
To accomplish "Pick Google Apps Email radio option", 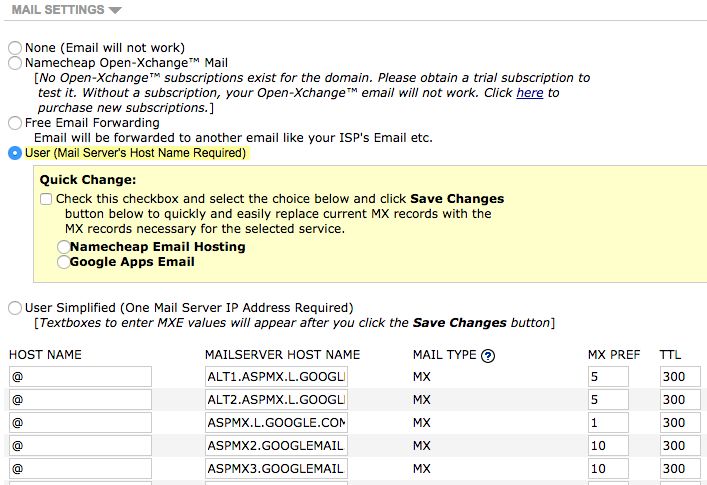I will click(64, 262).
